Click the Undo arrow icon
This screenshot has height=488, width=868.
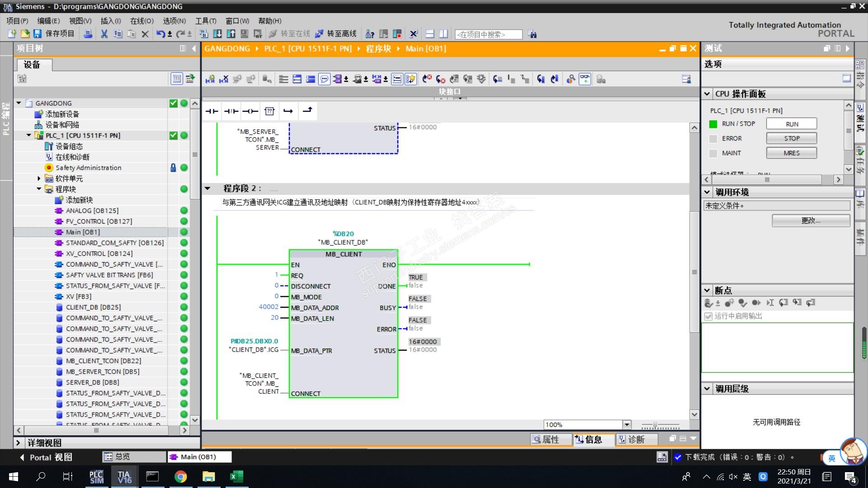pos(160,34)
